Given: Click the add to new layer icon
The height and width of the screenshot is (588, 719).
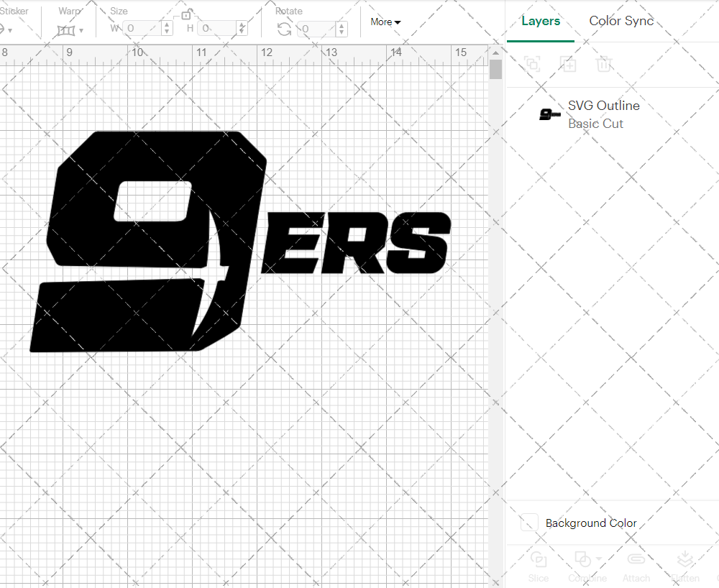Looking at the screenshot, I should point(568,64).
